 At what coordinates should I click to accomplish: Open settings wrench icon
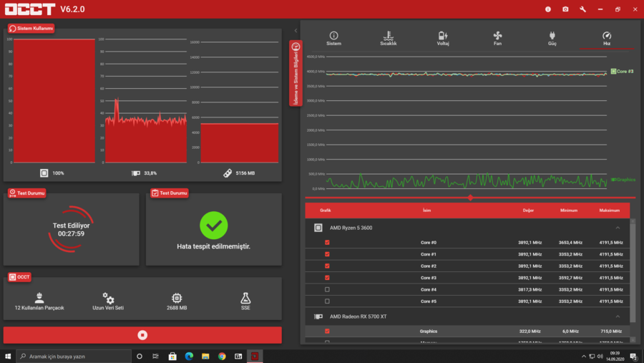click(x=582, y=9)
